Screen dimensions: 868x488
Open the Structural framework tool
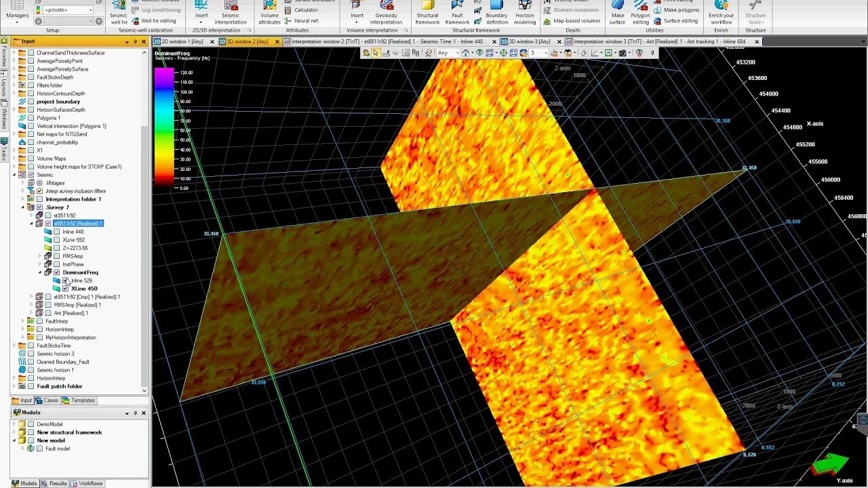427,13
